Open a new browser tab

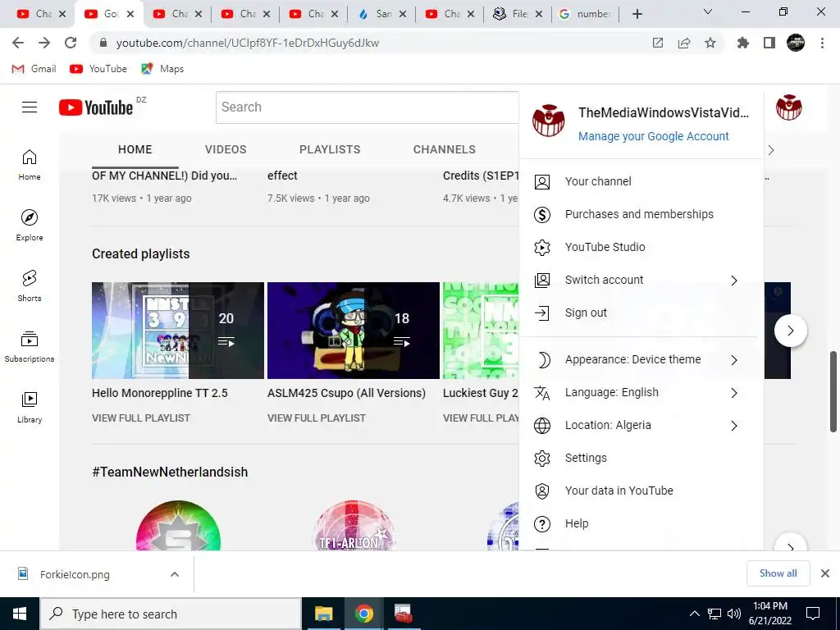[637, 14]
